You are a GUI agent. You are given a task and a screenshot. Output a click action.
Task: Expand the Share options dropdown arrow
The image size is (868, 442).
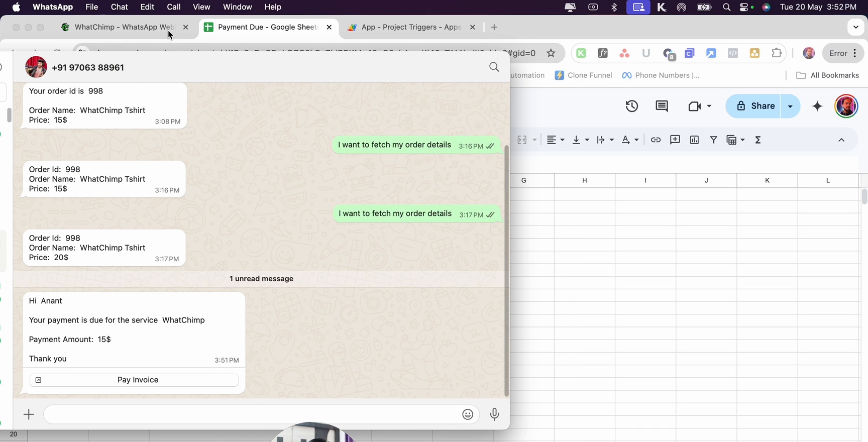pos(790,106)
